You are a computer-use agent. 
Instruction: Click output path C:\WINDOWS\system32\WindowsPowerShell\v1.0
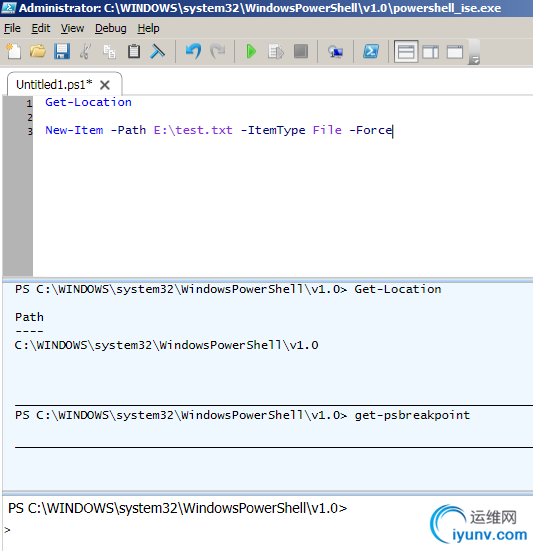(167, 345)
